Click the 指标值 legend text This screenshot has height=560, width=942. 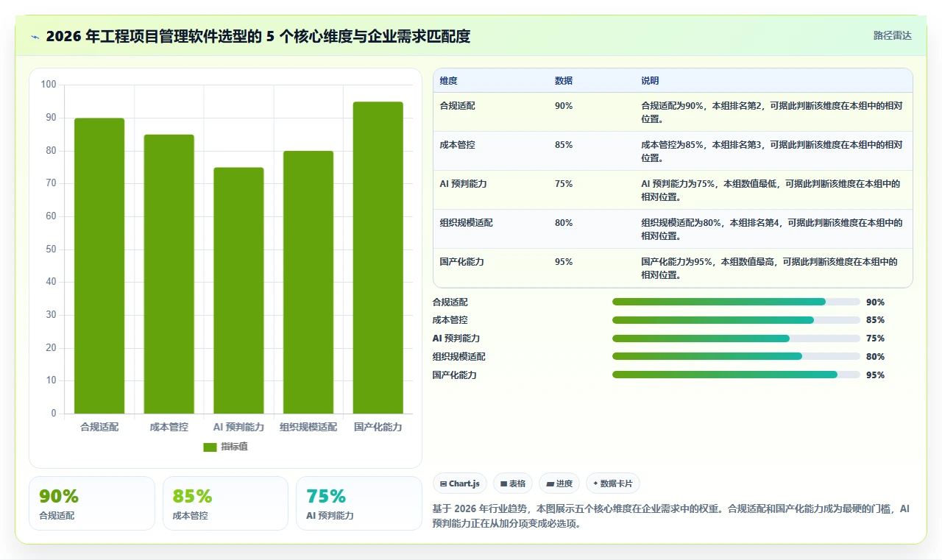coord(235,447)
